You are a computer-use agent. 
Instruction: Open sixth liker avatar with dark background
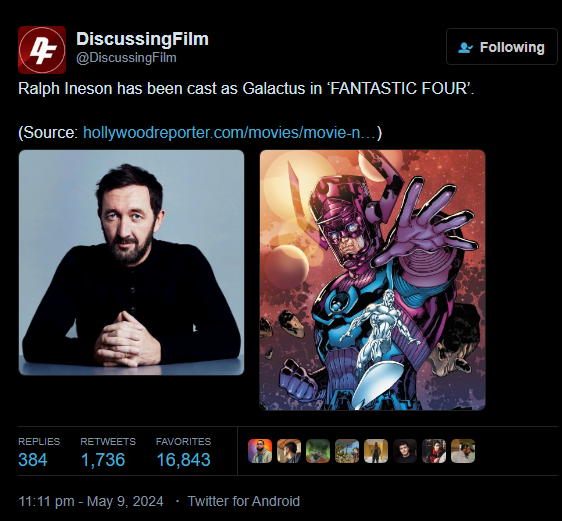click(x=405, y=451)
